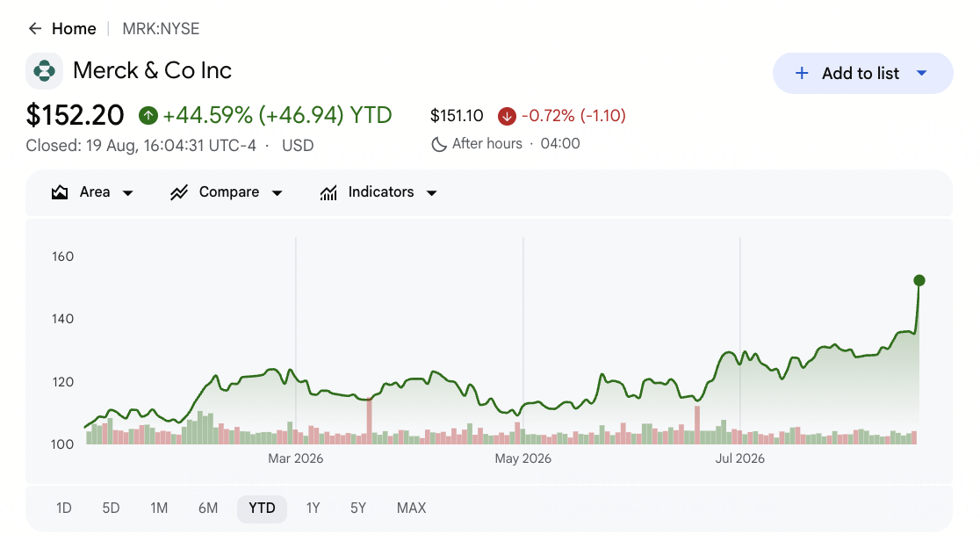
Task: Select the 6M time range tab
Action: click(208, 508)
